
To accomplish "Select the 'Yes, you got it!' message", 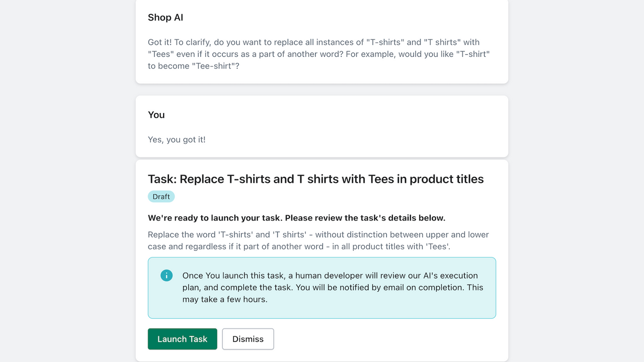I will coord(177,139).
